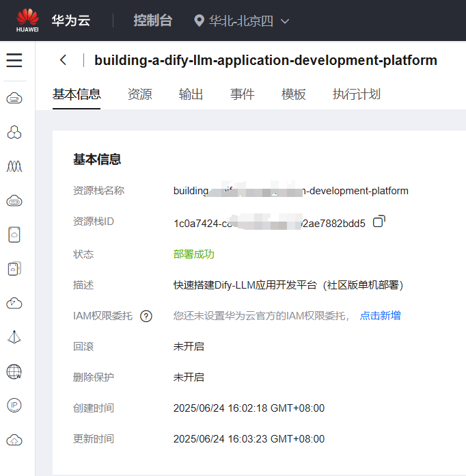The height and width of the screenshot is (476, 466).
Task: Click the description 快速搭建Dify-LLM应用开发平台
Action: click(x=288, y=285)
